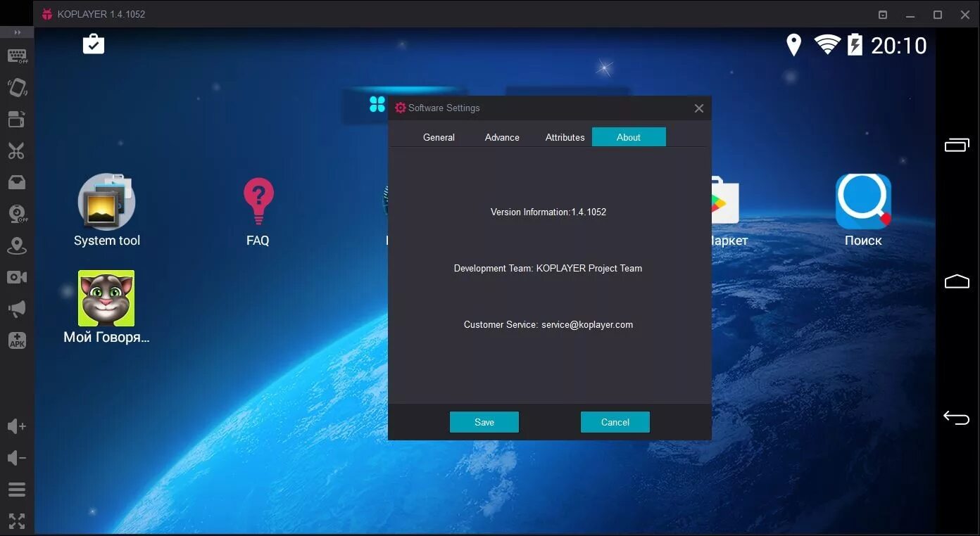The image size is (980, 536).
Task: Open the hamburger menu icon in sidebar
Action: click(16, 490)
